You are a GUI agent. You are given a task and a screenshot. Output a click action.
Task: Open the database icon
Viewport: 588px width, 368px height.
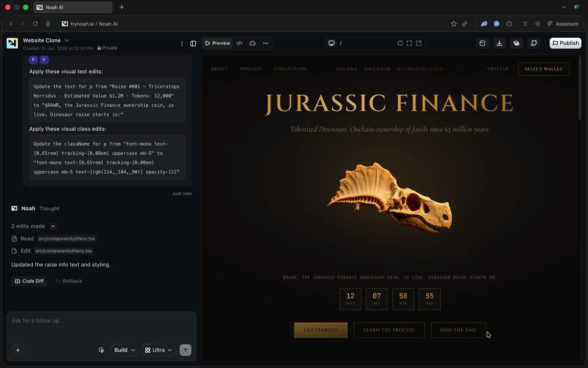[516, 43]
